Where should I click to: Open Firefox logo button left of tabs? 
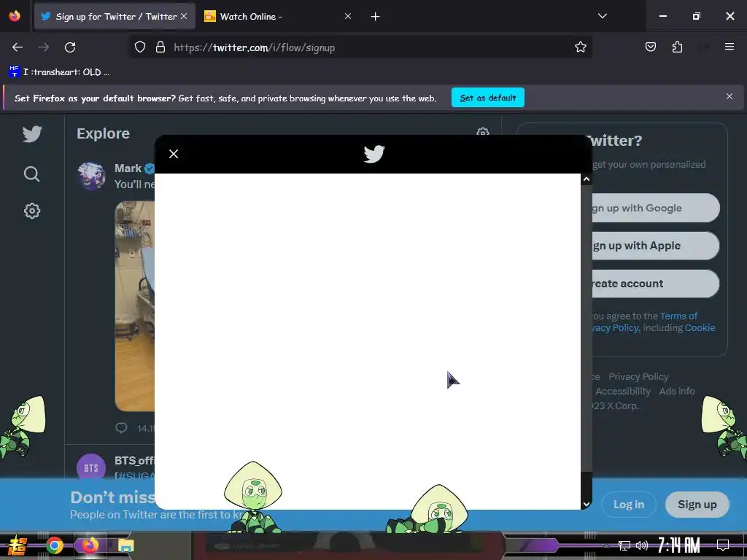click(15, 16)
